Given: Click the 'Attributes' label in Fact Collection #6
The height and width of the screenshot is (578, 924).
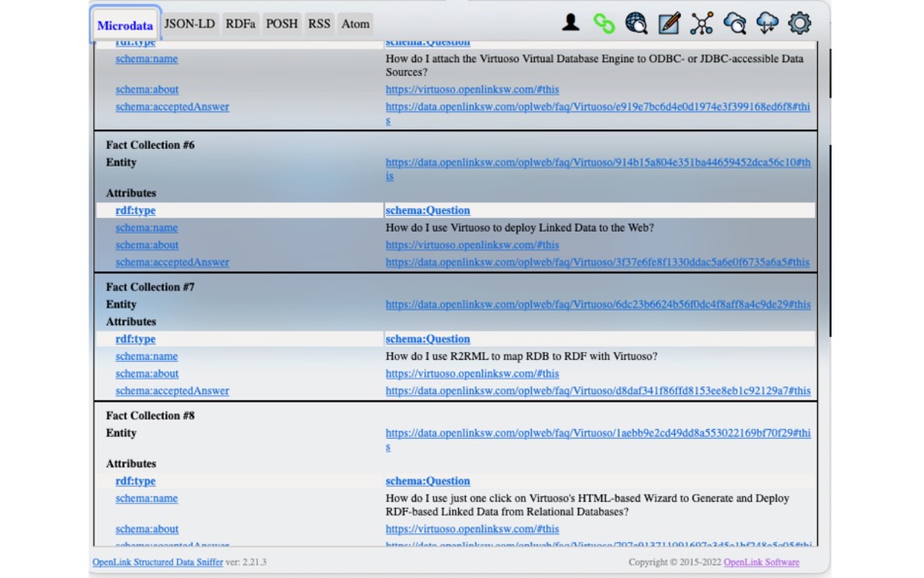Looking at the screenshot, I should [131, 194].
